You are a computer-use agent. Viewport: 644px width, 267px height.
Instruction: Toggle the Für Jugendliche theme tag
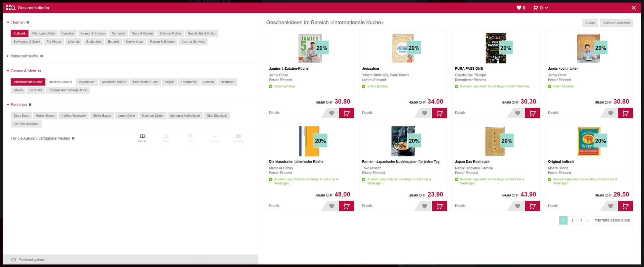(43, 34)
